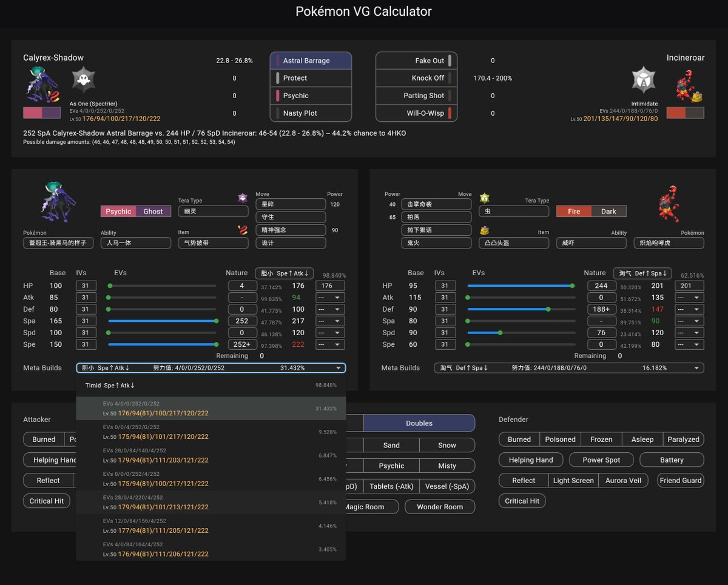
Task: Toggle the Doubles battle format
Action: click(419, 423)
